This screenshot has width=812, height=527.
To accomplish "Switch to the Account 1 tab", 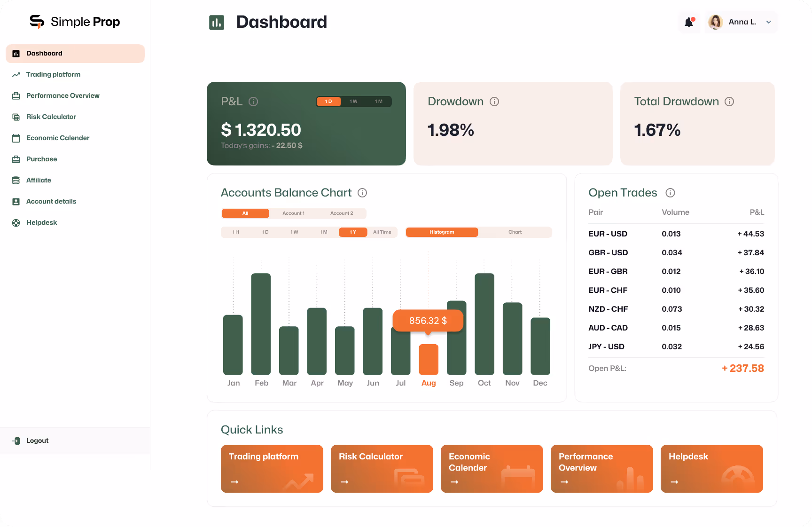I will click(293, 213).
